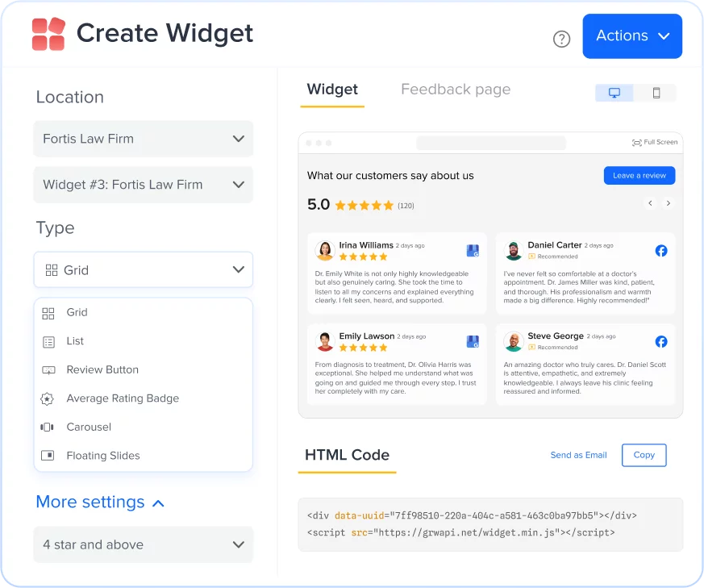Image resolution: width=704 pixels, height=588 pixels.
Task: Open the Widget #3 selection dropdown
Action: [143, 185]
